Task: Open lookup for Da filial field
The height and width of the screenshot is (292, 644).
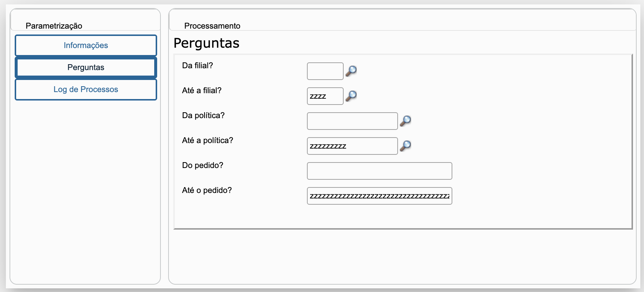Action: coord(351,71)
